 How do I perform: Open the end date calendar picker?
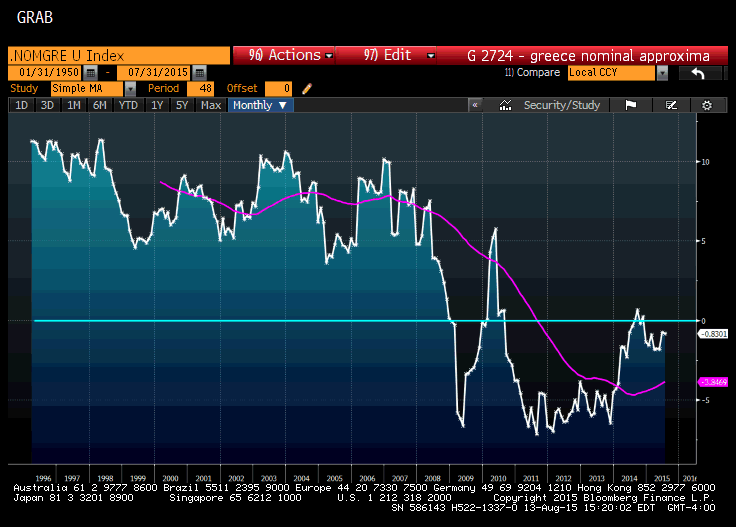(199, 73)
